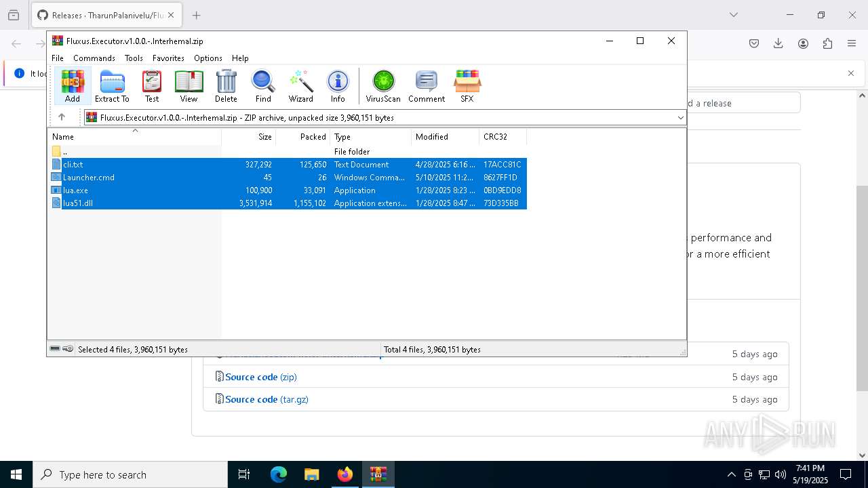The width and height of the screenshot is (868, 488).
Task: Sort by the Modified column header
Action: point(445,137)
